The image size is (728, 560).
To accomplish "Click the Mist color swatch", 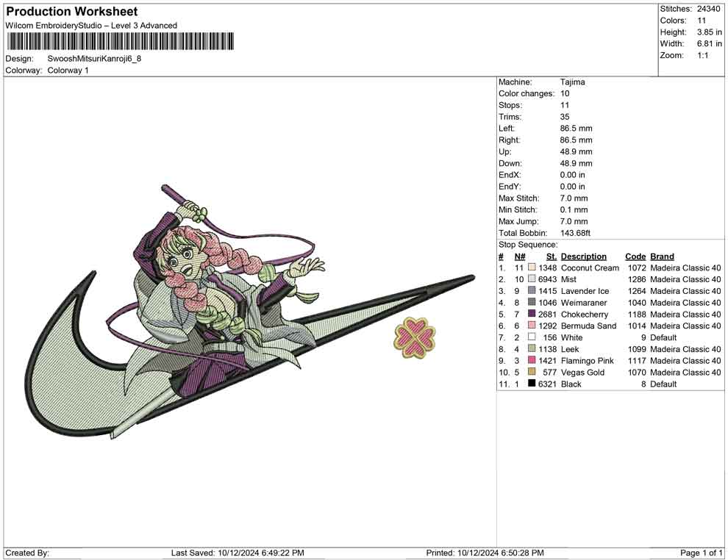I will click(532, 279).
